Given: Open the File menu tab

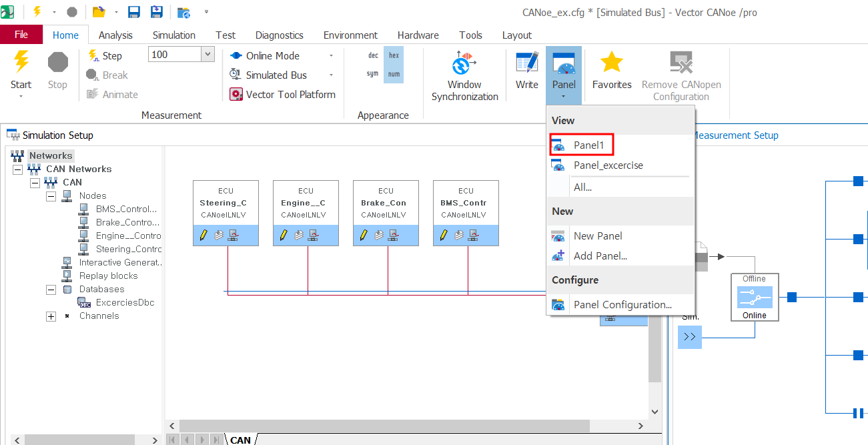Looking at the screenshot, I should pos(21,35).
